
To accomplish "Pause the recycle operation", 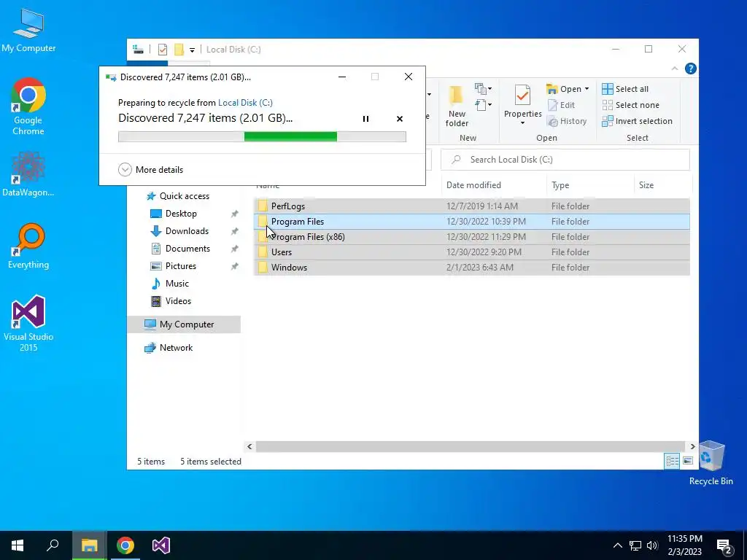I will [366, 119].
